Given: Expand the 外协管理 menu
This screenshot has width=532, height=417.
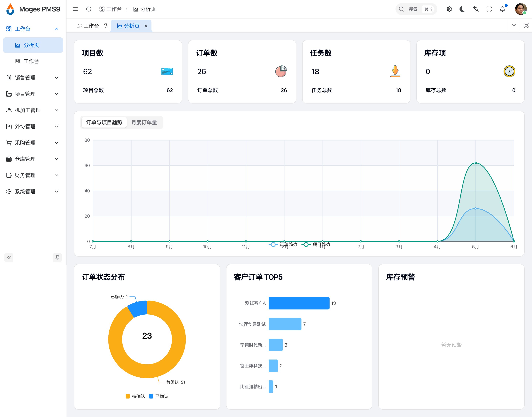Looking at the screenshot, I should pos(33,126).
